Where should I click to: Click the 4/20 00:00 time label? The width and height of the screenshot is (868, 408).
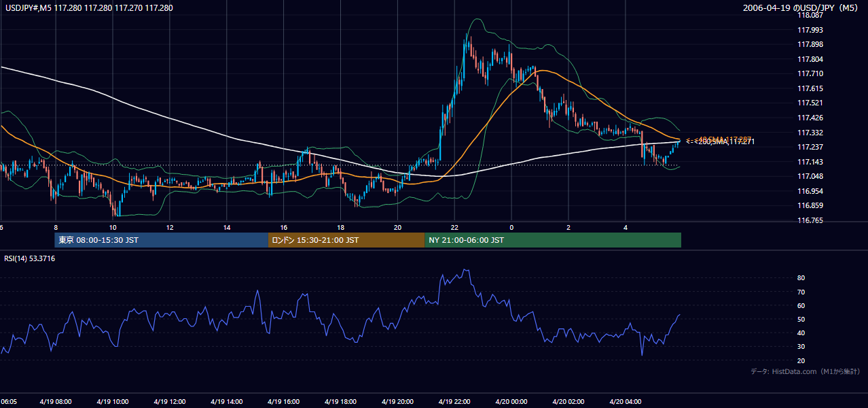tap(511, 401)
